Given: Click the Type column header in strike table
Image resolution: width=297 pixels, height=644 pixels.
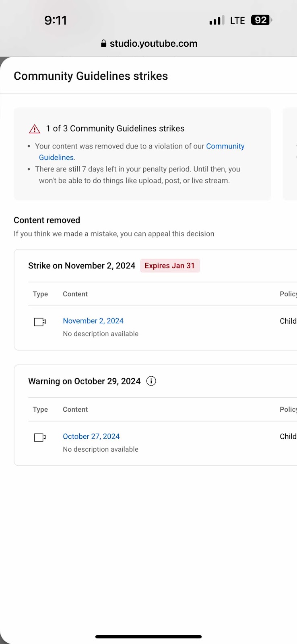Looking at the screenshot, I should [40, 294].
